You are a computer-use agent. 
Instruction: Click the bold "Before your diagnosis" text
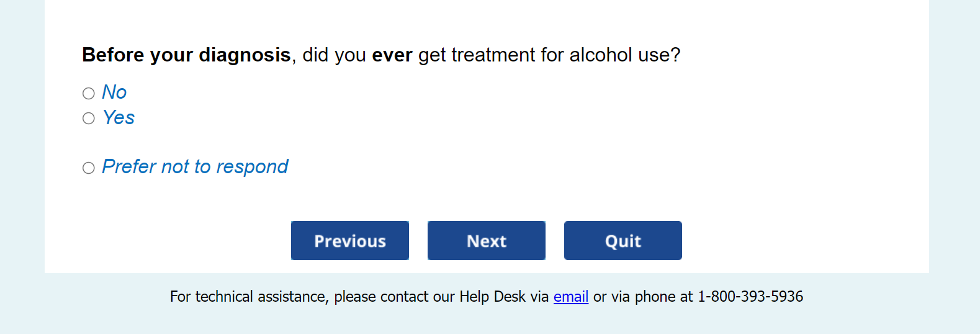[186, 55]
